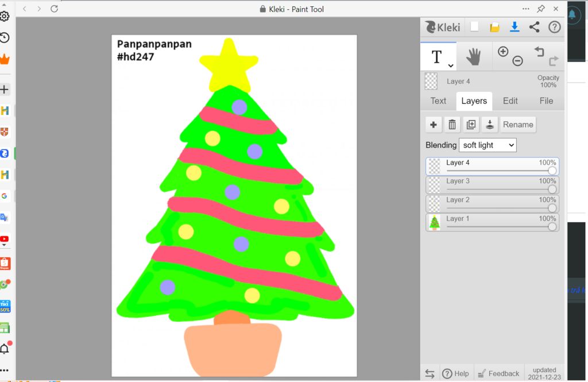Open the YouTube shortcut in the sidebar

(5, 240)
